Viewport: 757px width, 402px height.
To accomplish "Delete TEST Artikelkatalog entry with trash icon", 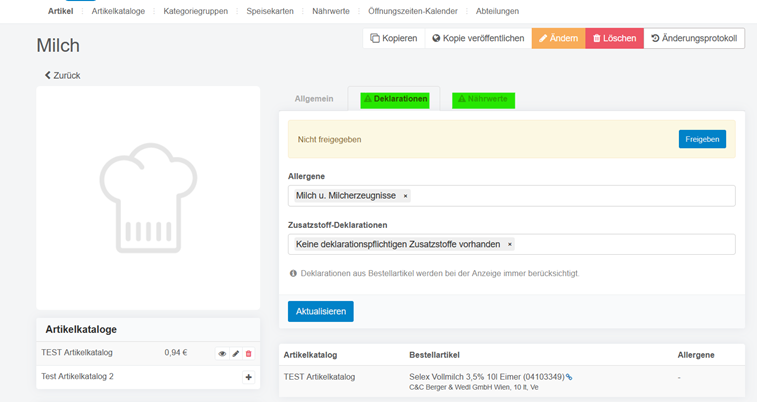I will click(249, 354).
